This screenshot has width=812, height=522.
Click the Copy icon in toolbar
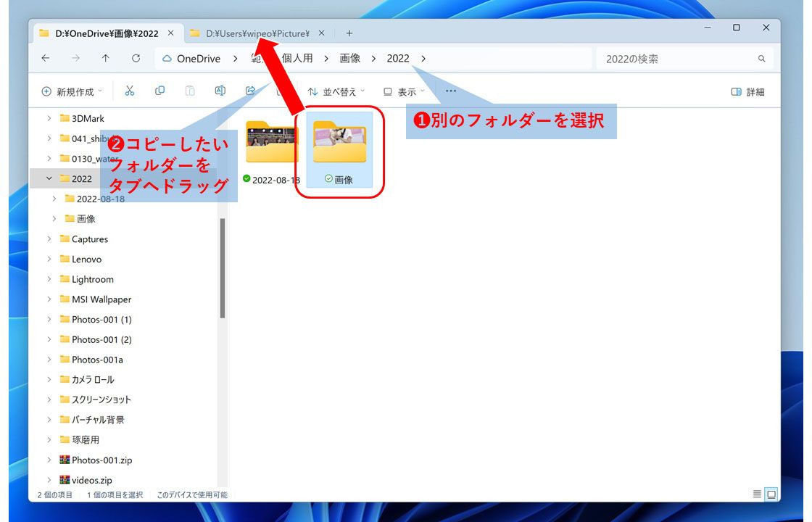pos(159,91)
